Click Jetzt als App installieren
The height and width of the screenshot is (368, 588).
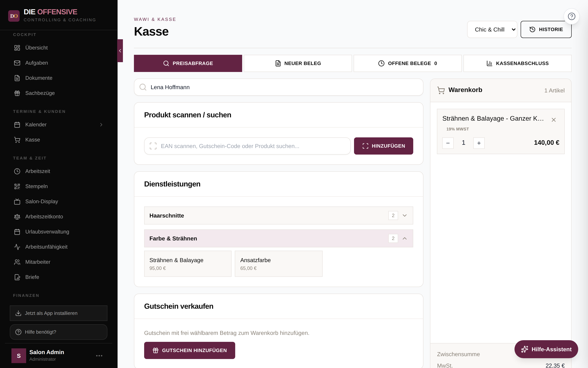pyautogui.click(x=59, y=313)
